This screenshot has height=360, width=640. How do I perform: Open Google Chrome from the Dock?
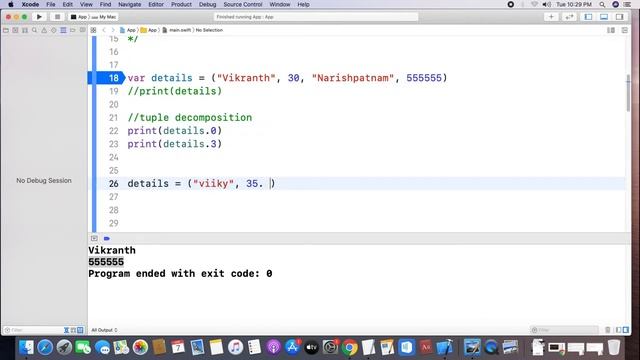click(x=349, y=347)
